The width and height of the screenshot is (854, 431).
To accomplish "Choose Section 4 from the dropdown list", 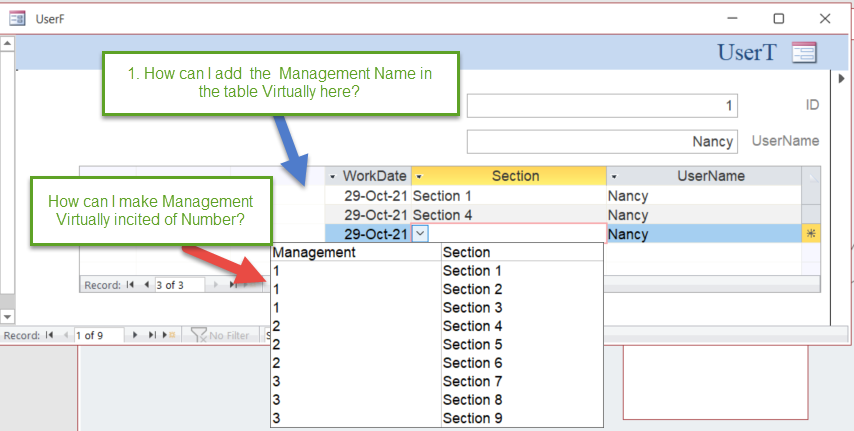I will click(x=437, y=326).
